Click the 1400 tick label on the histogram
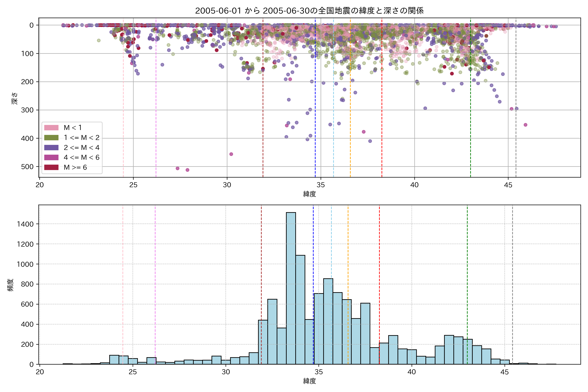The image size is (588, 392). pyautogui.click(x=25, y=224)
